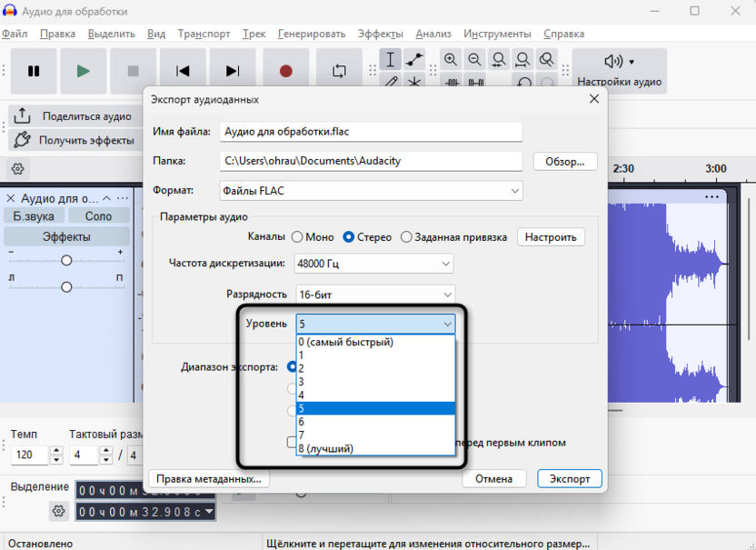Select the Стерео channel option

(349, 237)
